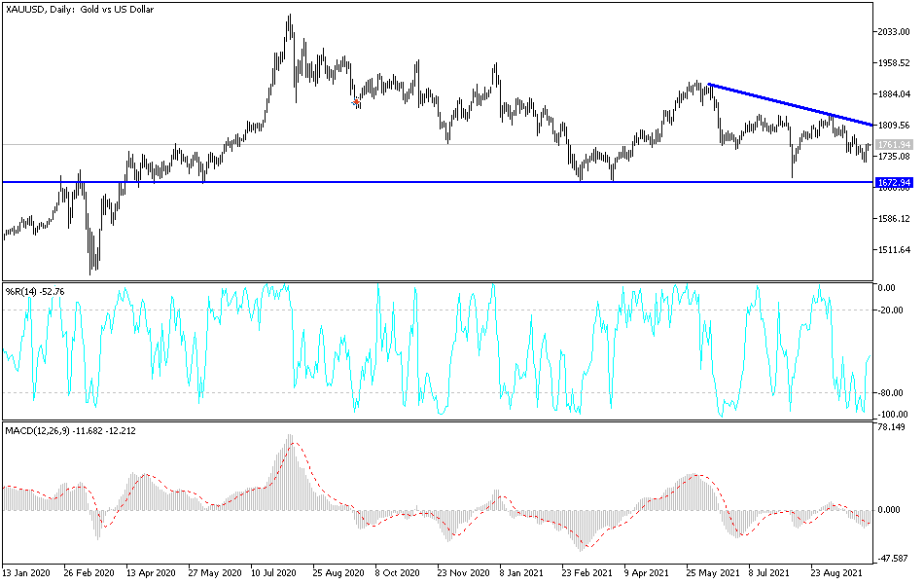This screenshot has width=924, height=584.
Task: Click the 1586.12 price axis label
Action: pyautogui.click(x=894, y=219)
